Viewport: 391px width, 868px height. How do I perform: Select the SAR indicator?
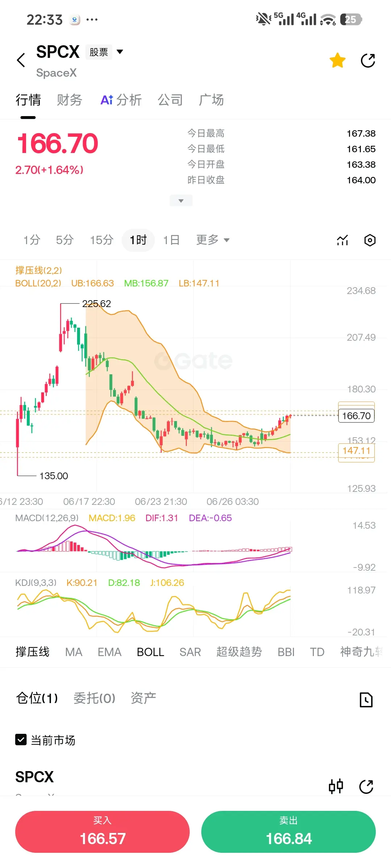190,652
